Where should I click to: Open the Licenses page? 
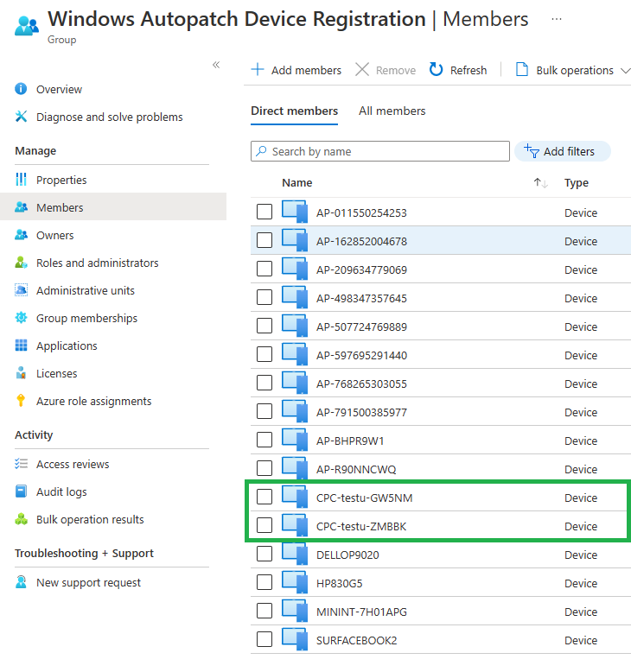pyautogui.click(x=57, y=374)
